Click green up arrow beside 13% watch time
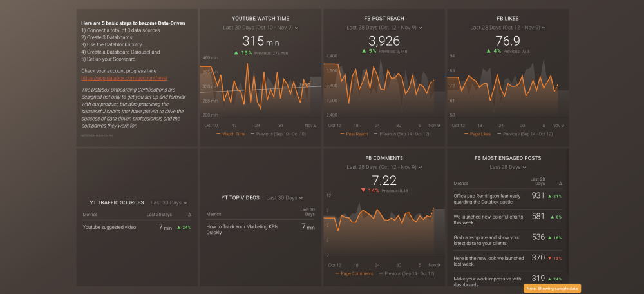Viewport: 644px width, 294px height. coord(236,53)
